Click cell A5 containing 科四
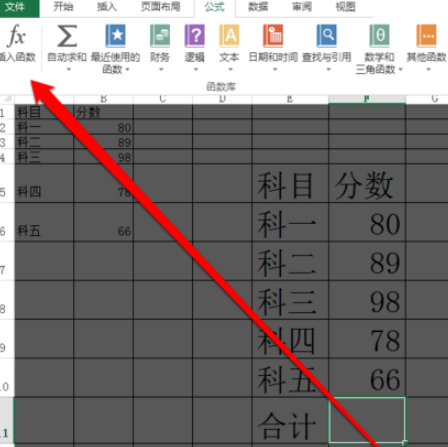This screenshot has width=448, height=447. tap(44, 183)
